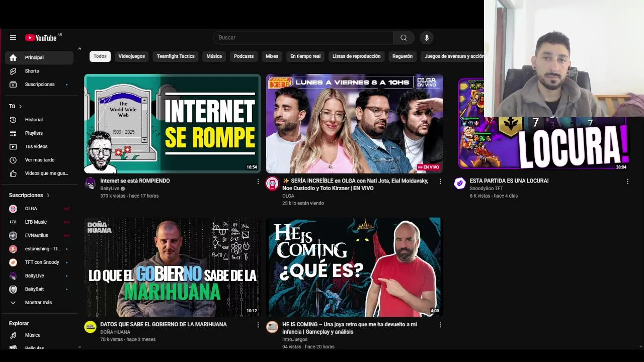The width and height of the screenshot is (644, 362).
Task: Open title ESTA PARTIDA ES UNA LOCURA
Action: coord(509,181)
